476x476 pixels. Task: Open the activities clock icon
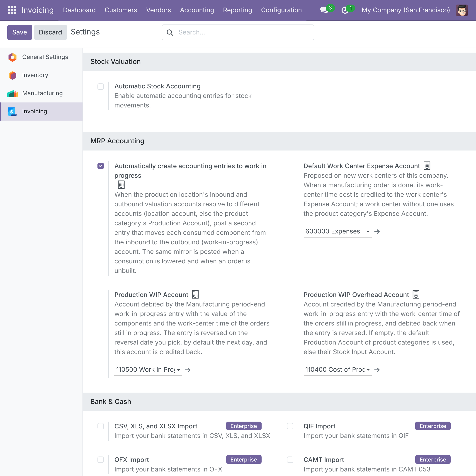coord(345,10)
